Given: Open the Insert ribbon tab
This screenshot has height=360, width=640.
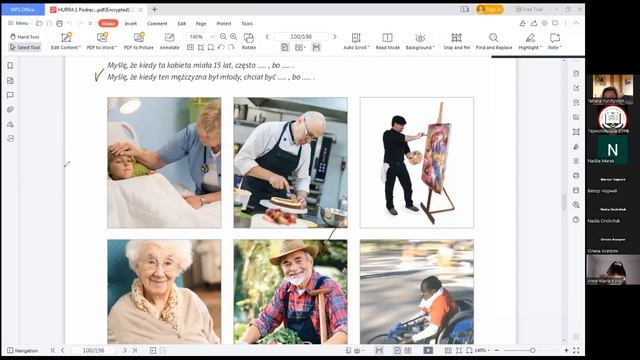Looking at the screenshot, I should click(131, 24).
